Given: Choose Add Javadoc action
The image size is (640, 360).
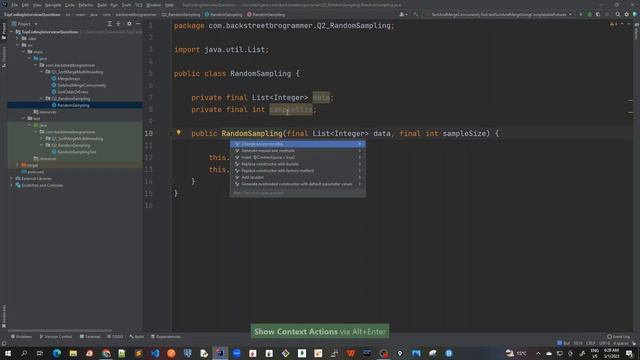Looking at the screenshot, I should [298, 177].
